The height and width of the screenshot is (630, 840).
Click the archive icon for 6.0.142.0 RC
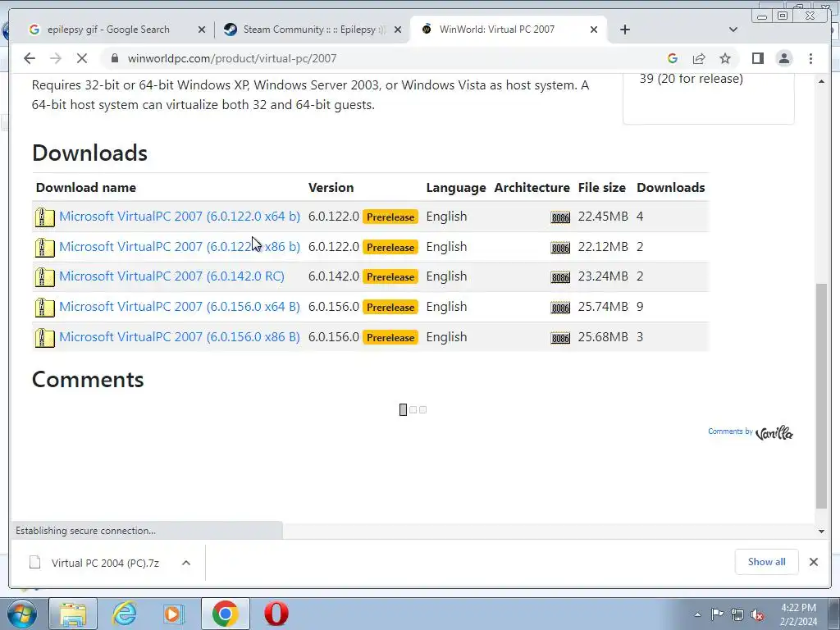[x=44, y=277]
